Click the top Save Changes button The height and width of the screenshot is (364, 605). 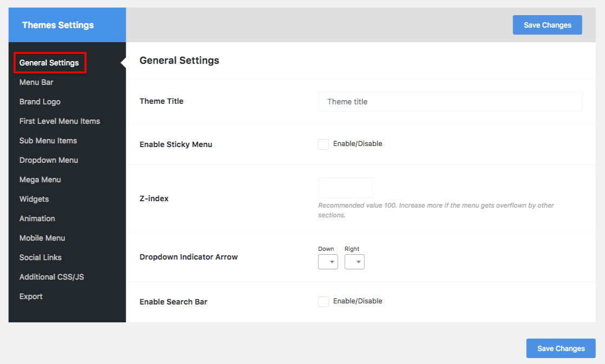(x=547, y=25)
